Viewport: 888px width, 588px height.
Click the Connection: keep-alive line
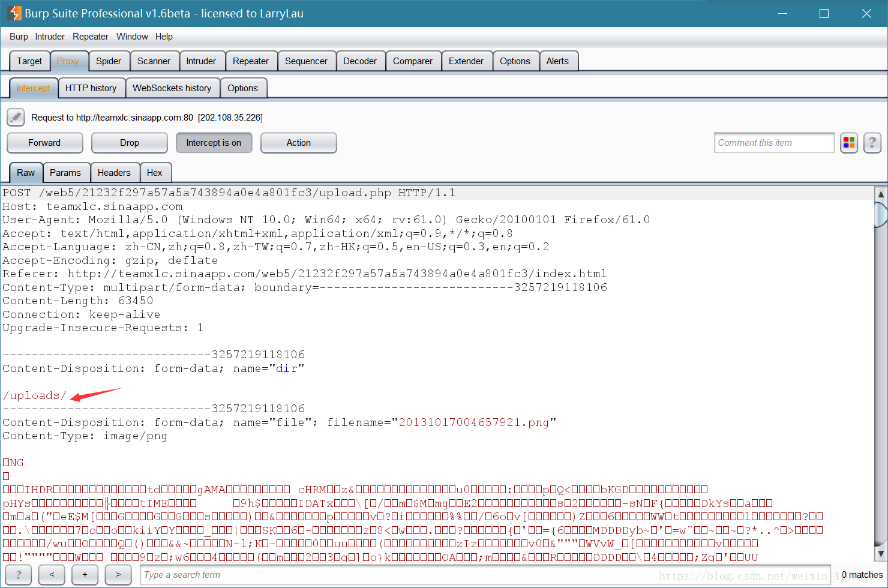click(82, 314)
